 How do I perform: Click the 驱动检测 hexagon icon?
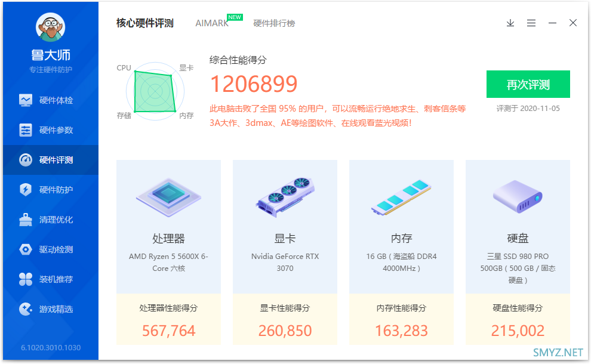click(x=26, y=249)
